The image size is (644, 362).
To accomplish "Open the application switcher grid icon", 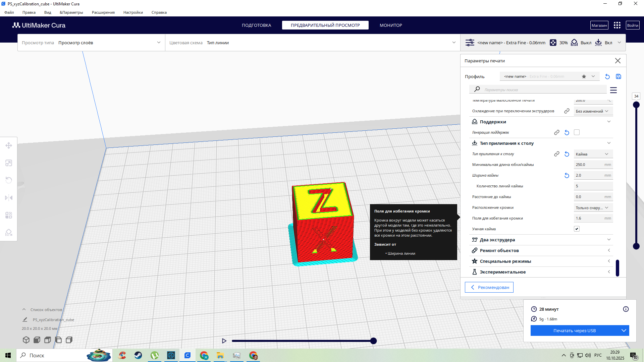I will (x=617, y=25).
